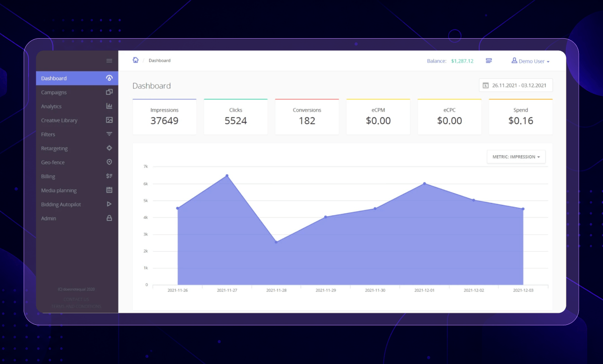The height and width of the screenshot is (364, 603).
Task: Click the chart data point for 2021-11-30
Action: pyautogui.click(x=375, y=209)
